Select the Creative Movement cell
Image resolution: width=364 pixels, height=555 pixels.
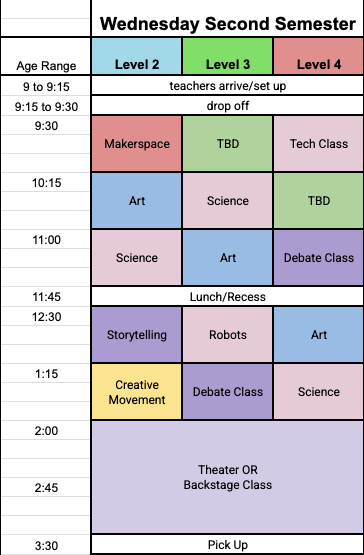(137, 392)
